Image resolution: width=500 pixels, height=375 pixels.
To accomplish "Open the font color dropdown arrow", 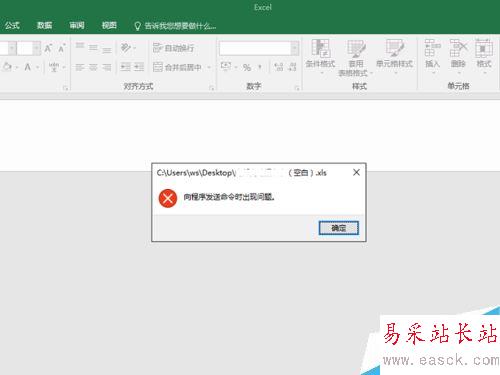I will click(37, 68).
